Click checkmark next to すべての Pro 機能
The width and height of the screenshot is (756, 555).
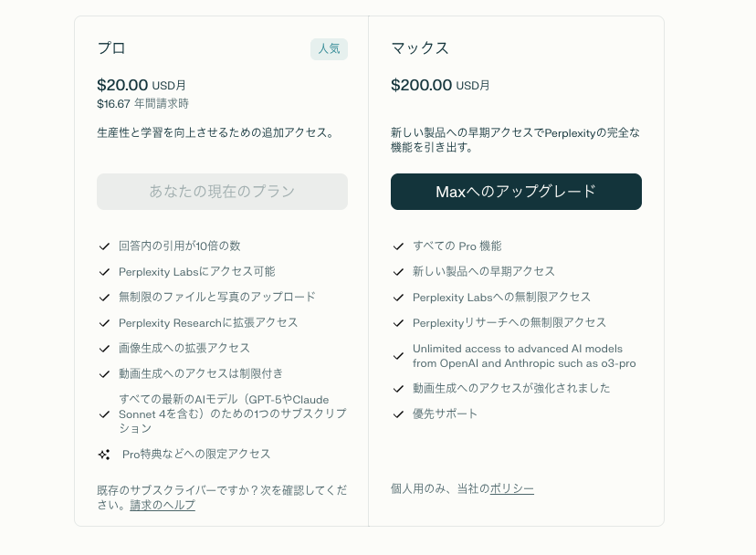coord(398,246)
